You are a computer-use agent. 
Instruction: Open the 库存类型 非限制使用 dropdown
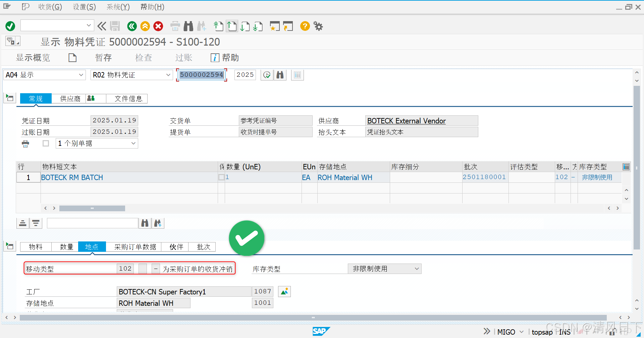click(417, 269)
